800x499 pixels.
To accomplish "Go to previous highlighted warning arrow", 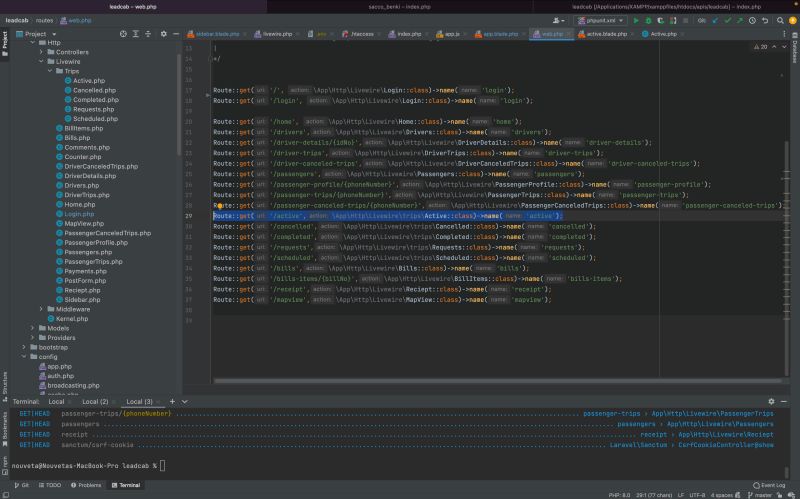I will click(774, 46).
